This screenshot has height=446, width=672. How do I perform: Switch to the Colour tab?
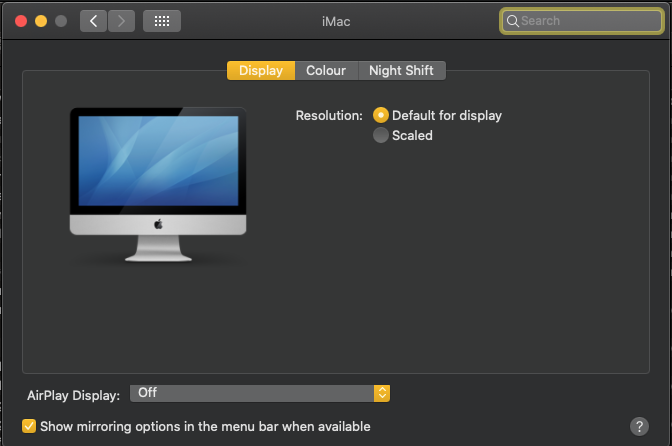(x=326, y=70)
